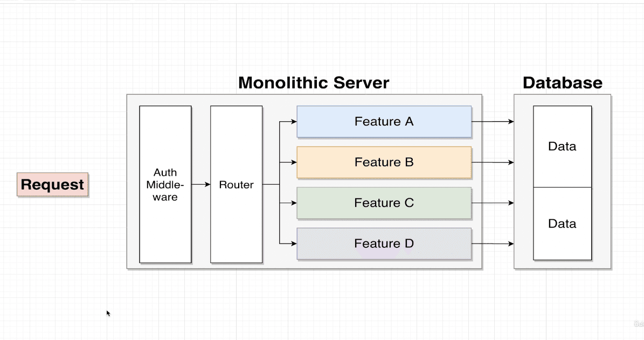Image resolution: width=644 pixels, height=340 pixels.
Task: Pick the green Feature C box
Action: click(x=384, y=203)
